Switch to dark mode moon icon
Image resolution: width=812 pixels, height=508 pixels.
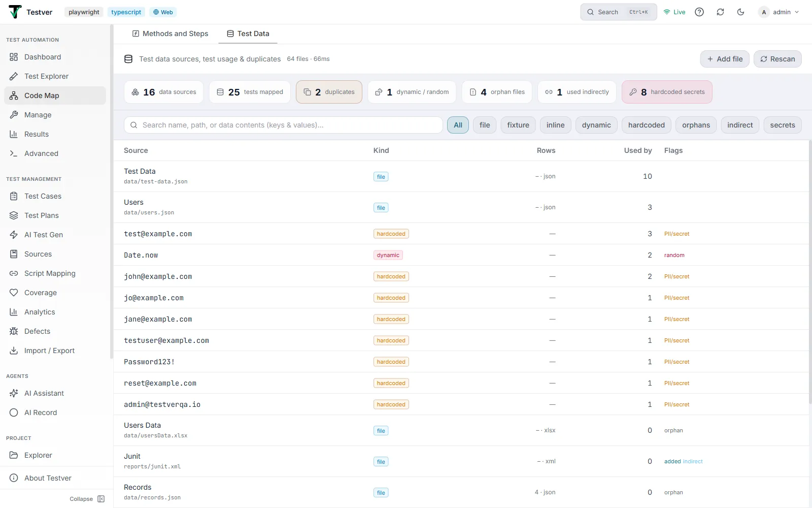coord(740,12)
